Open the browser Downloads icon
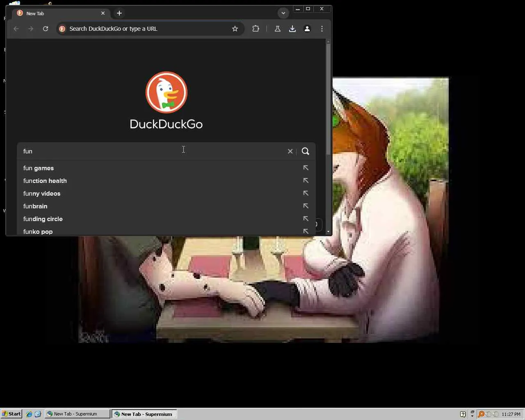Image resolution: width=525 pixels, height=420 pixels. [x=292, y=29]
